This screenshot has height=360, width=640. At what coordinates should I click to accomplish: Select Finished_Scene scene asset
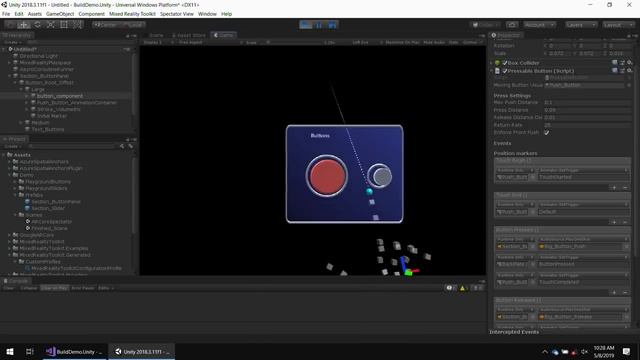pos(49,228)
